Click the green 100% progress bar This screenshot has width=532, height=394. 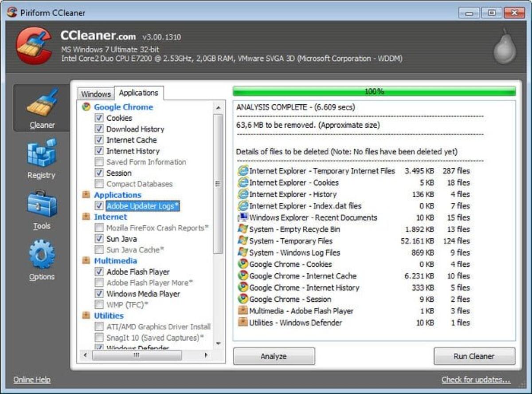(375, 91)
